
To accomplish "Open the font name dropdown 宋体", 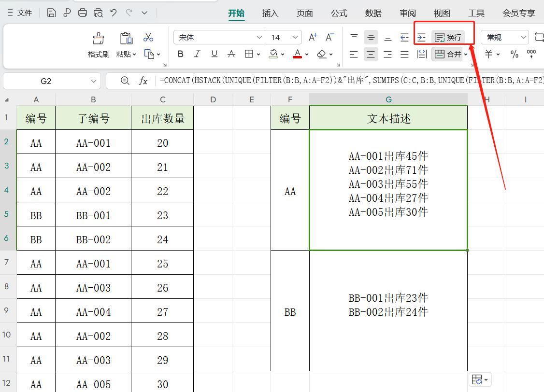I will click(259, 37).
